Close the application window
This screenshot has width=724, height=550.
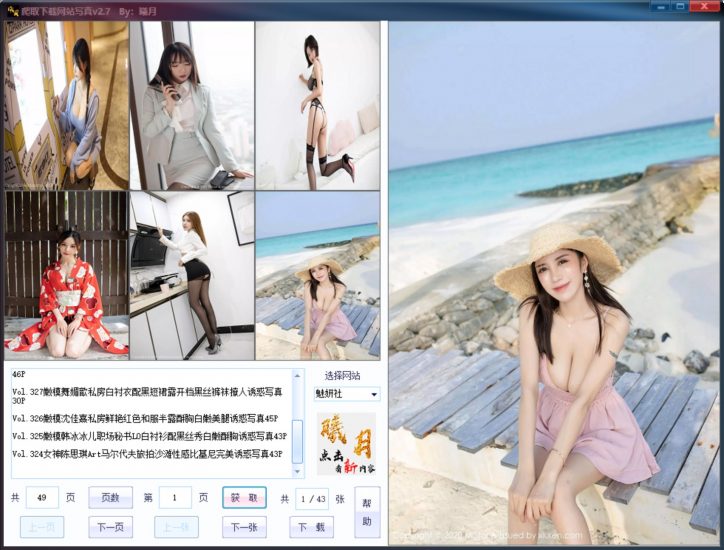pyautogui.click(x=705, y=6)
